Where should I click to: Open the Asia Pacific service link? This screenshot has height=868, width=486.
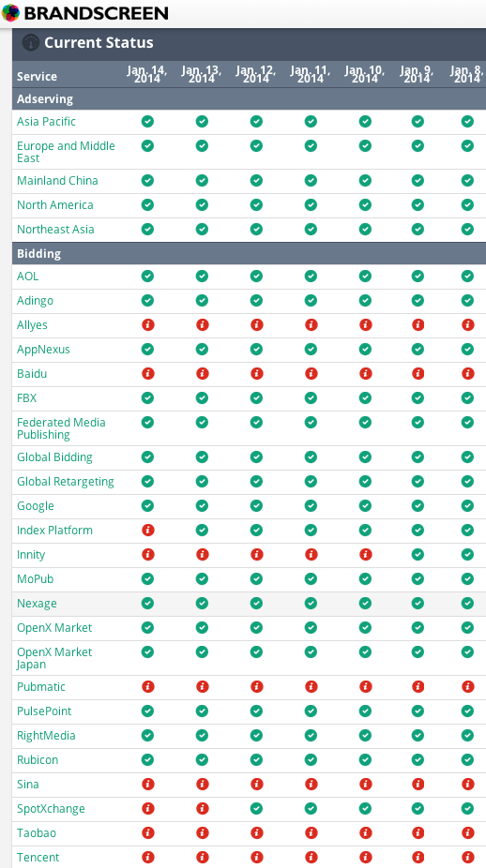[46, 122]
